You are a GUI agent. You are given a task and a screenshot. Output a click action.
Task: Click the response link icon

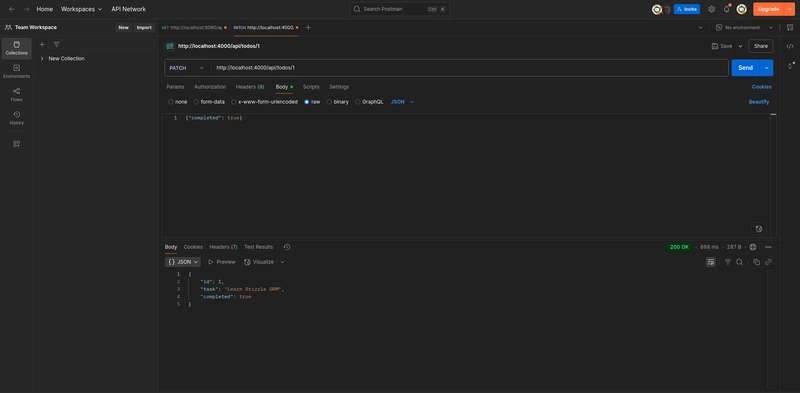click(768, 262)
